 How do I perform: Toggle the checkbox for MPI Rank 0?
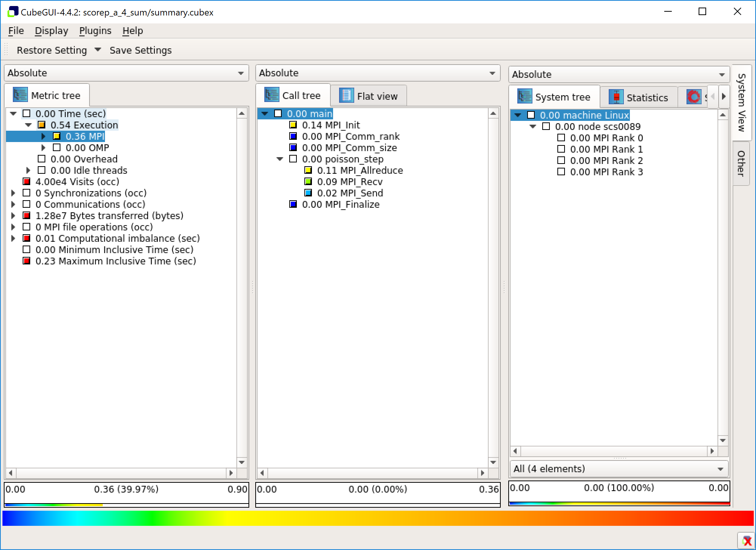click(x=560, y=138)
